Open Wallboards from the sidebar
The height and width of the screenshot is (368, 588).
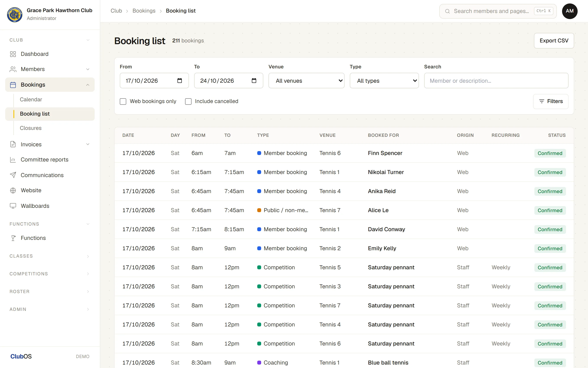(x=50, y=206)
